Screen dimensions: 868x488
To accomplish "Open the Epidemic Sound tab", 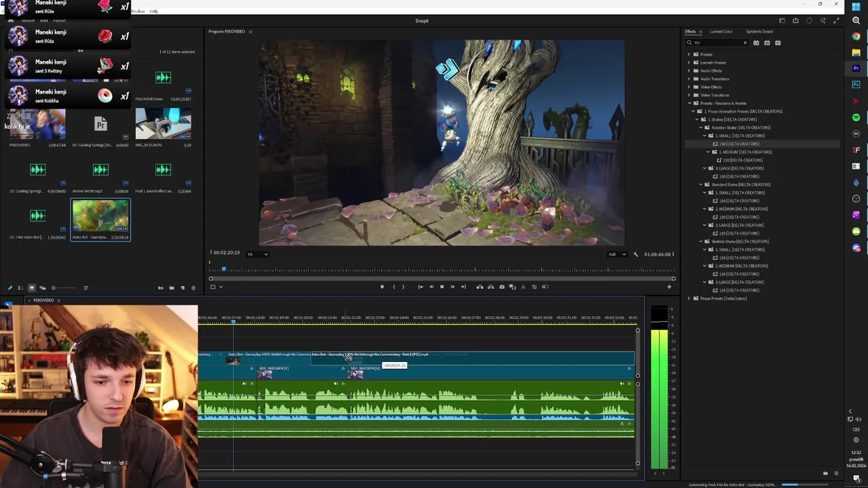I will click(759, 31).
